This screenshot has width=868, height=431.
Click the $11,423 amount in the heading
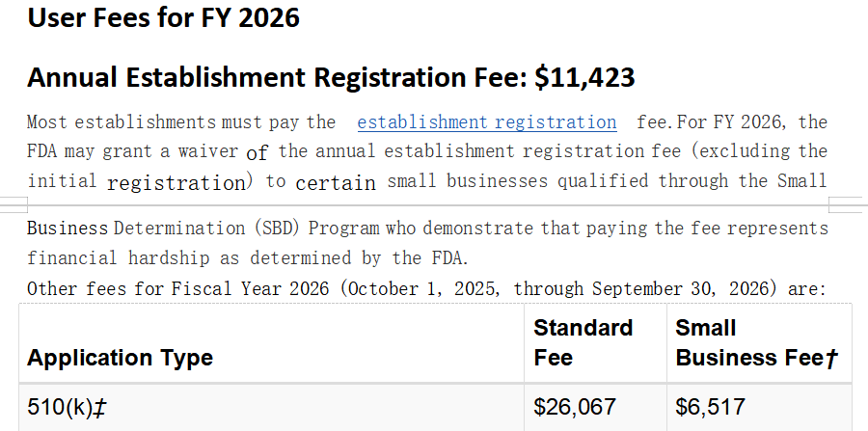[x=584, y=77]
